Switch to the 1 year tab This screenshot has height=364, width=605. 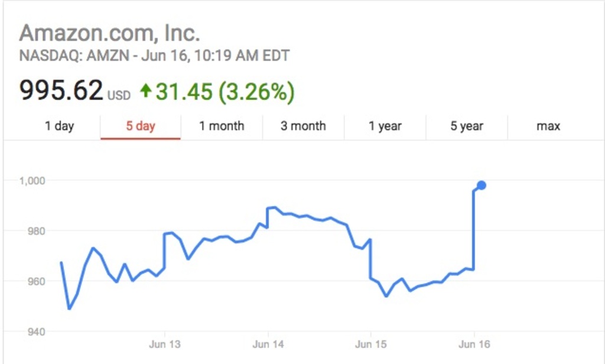pyautogui.click(x=385, y=126)
